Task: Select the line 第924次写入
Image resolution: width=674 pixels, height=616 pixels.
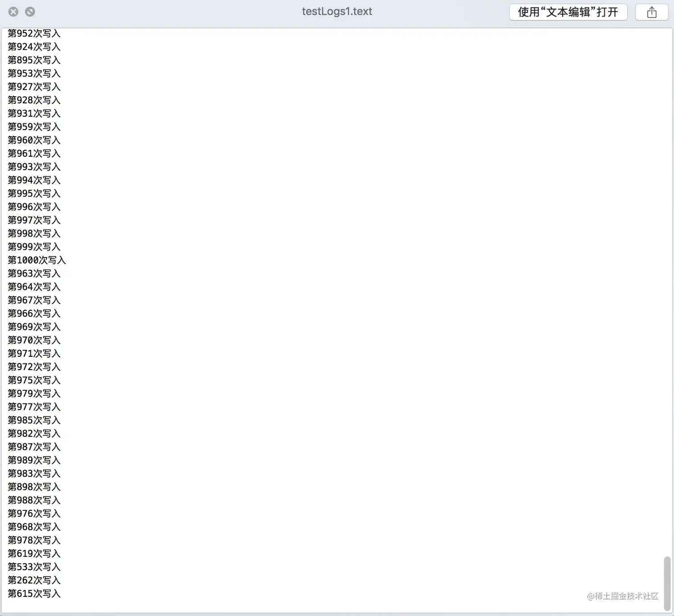Action: [34, 47]
